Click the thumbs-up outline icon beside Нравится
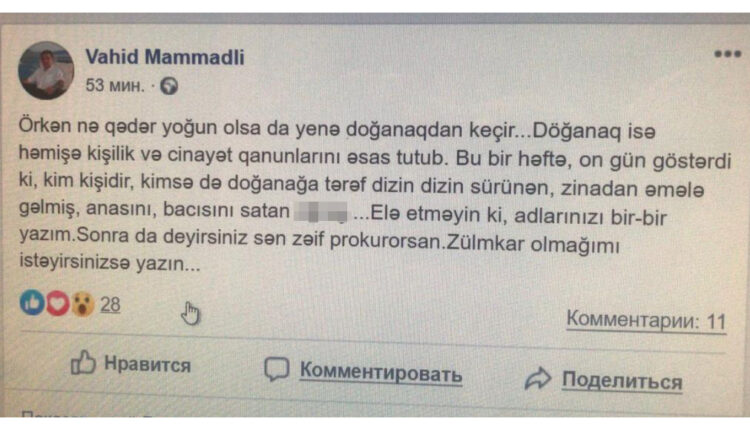Image resolution: width=750 pixels, height=430 pixels. point(83,362)
